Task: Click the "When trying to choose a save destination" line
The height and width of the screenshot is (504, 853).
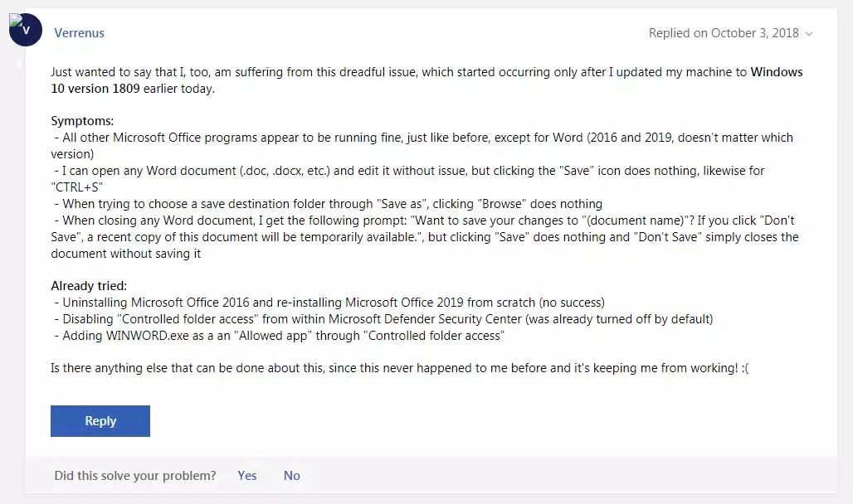Action: coord(332,204)
